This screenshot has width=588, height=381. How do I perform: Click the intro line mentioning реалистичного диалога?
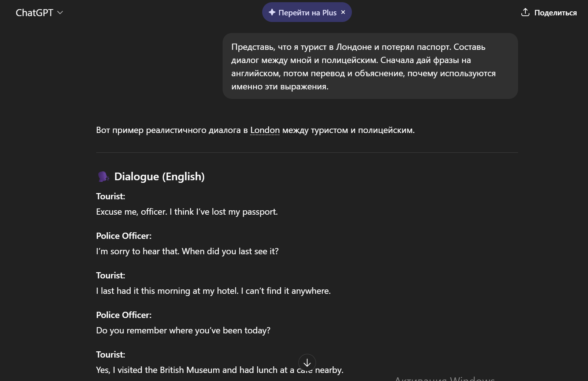(255, 130)
